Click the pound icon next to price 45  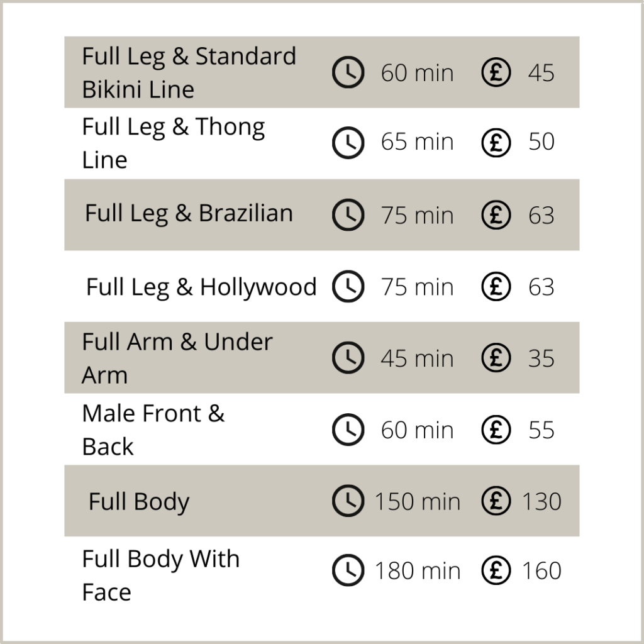(x=496, y=72)
